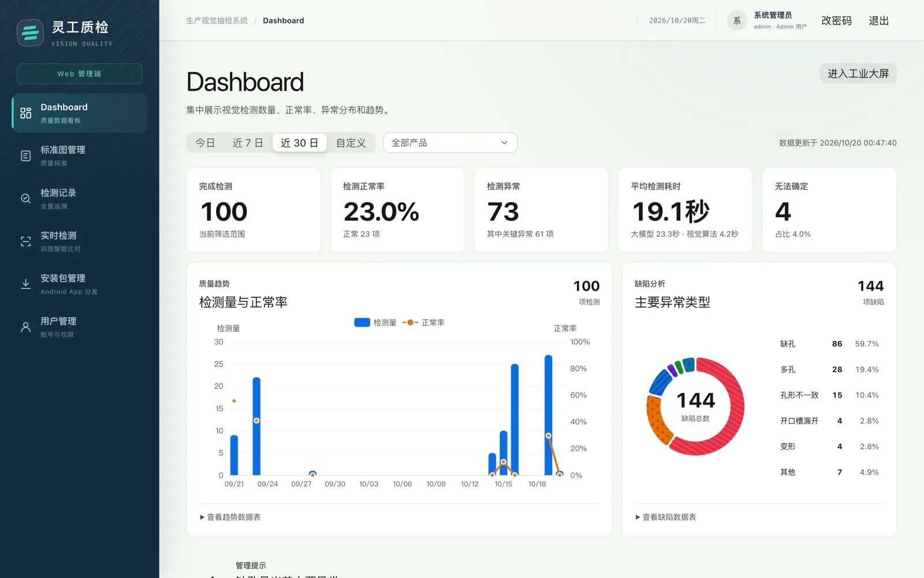
Task: Open 检测记录 in the sidebar
Action: (x=80, y=199)
